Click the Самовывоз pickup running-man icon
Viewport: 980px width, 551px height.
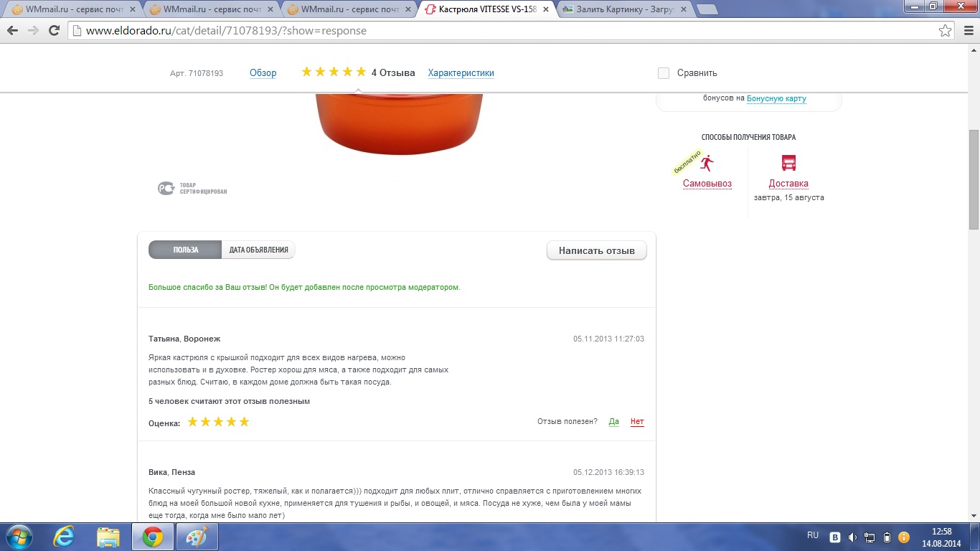(707, 163)
